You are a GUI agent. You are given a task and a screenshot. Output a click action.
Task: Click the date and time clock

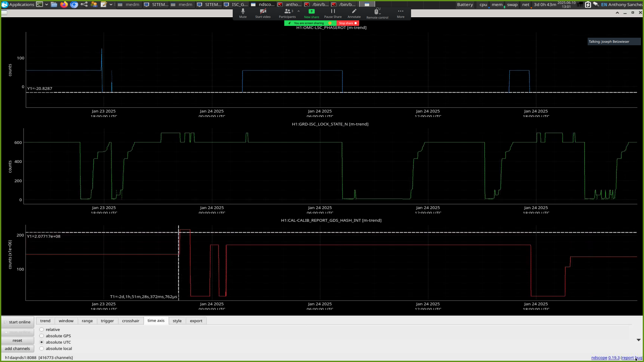(566, 5)
